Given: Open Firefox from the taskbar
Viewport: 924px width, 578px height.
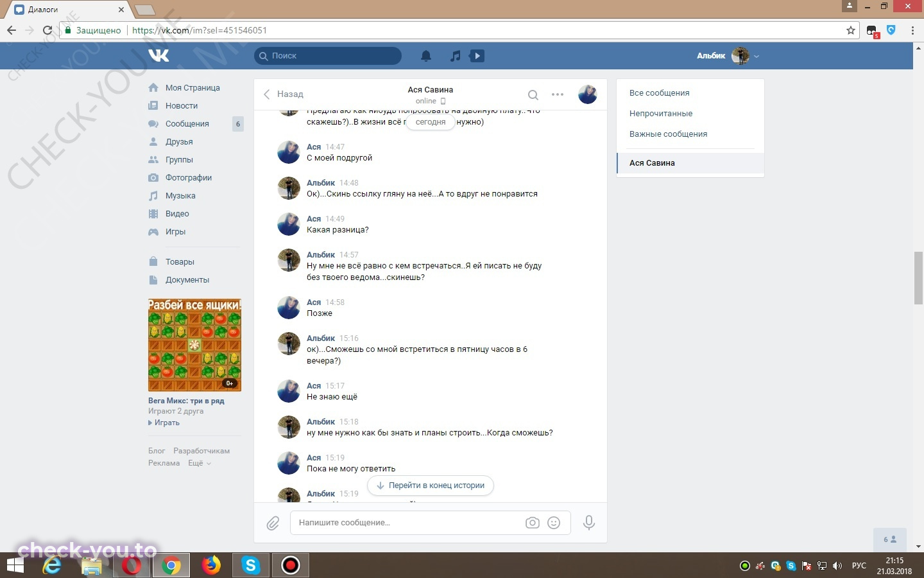Looking at the screenshot, I should tap(210, 566).
